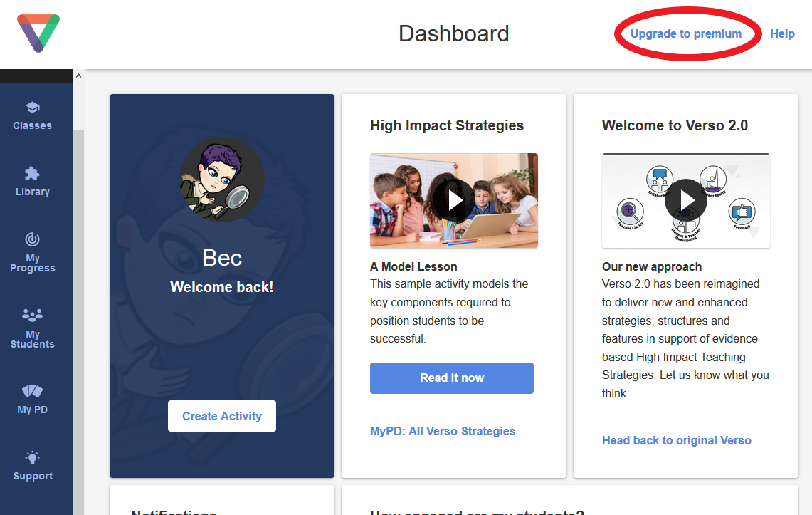This screenshot has width=812, height=515.
Task: Open My Students group icon
Action: point(33,315)
